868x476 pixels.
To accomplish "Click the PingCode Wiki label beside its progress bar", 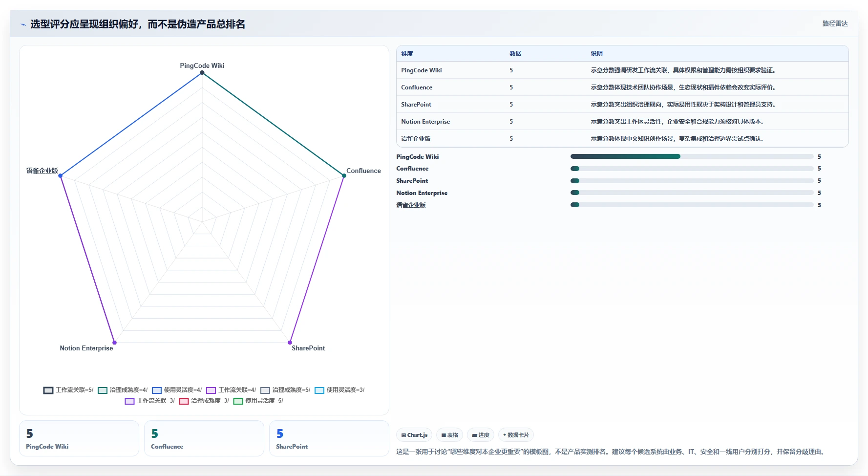I will pyautogui.click(x=418, y=157).
